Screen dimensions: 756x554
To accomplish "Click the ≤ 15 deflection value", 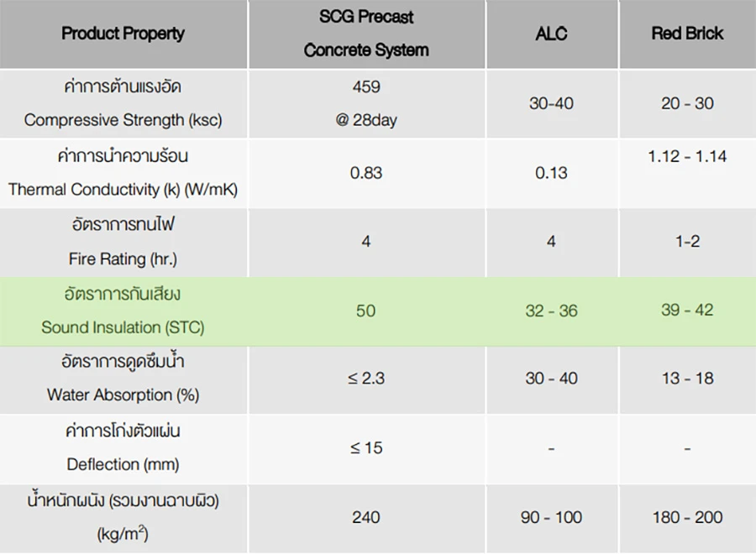I will click(x=366, y=447).
